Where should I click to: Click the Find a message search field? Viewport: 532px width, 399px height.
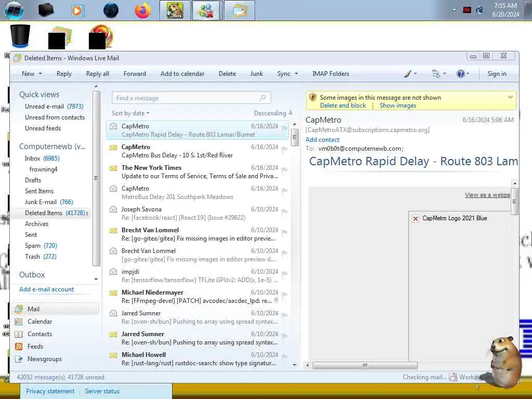point(191,98)
